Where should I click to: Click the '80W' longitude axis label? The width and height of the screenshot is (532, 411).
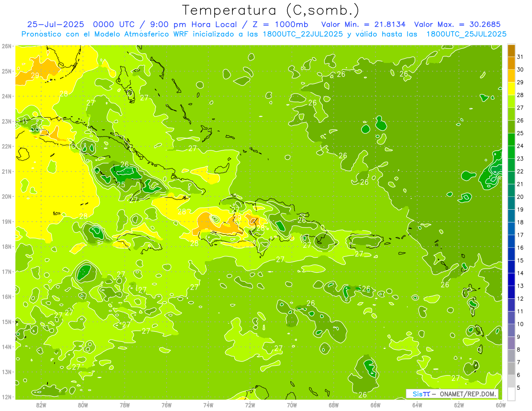83,405
